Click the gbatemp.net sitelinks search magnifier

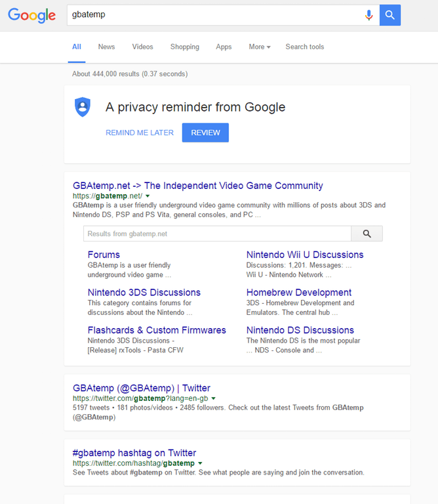(367, 234)
